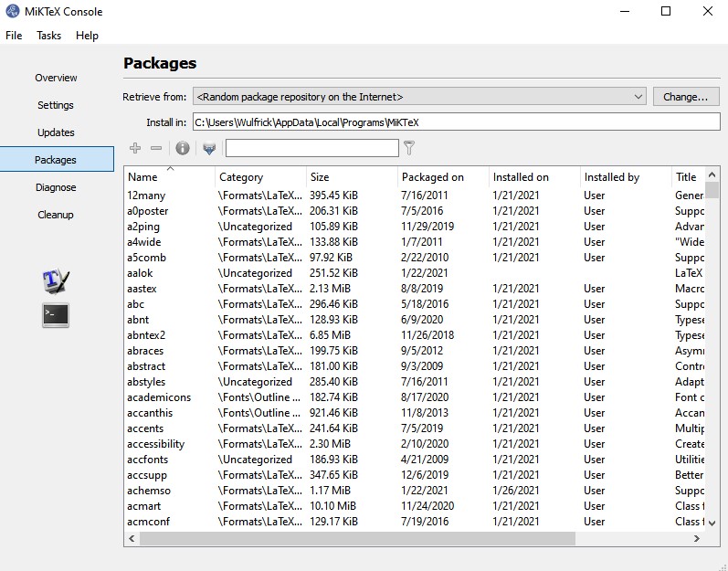Focus the package filter text box

(x=312, y=148)
